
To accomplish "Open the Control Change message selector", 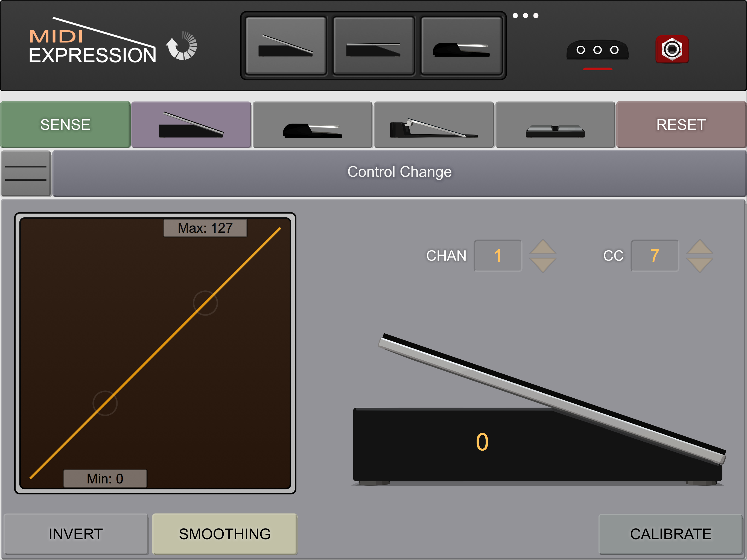I will point(399,172).
